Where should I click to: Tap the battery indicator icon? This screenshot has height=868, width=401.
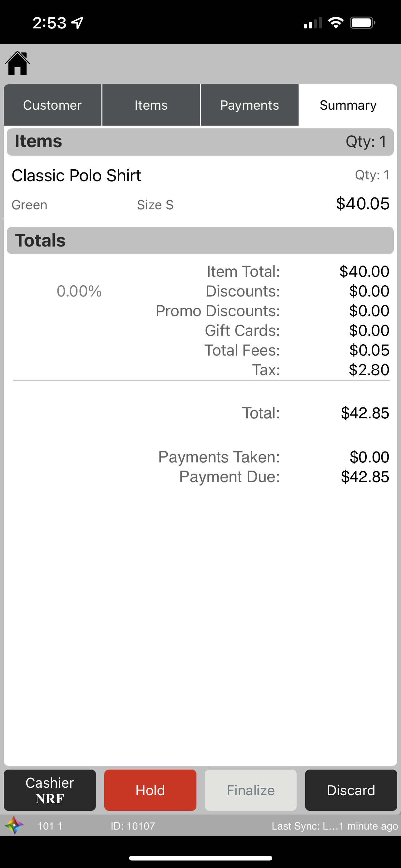(362, 23)
